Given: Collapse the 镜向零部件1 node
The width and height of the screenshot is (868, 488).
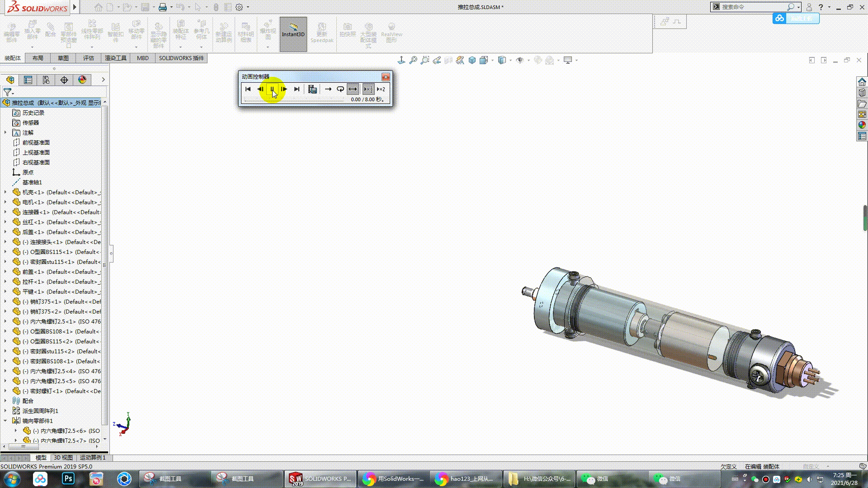Looking at the screenshot, I should coord(5,421).
